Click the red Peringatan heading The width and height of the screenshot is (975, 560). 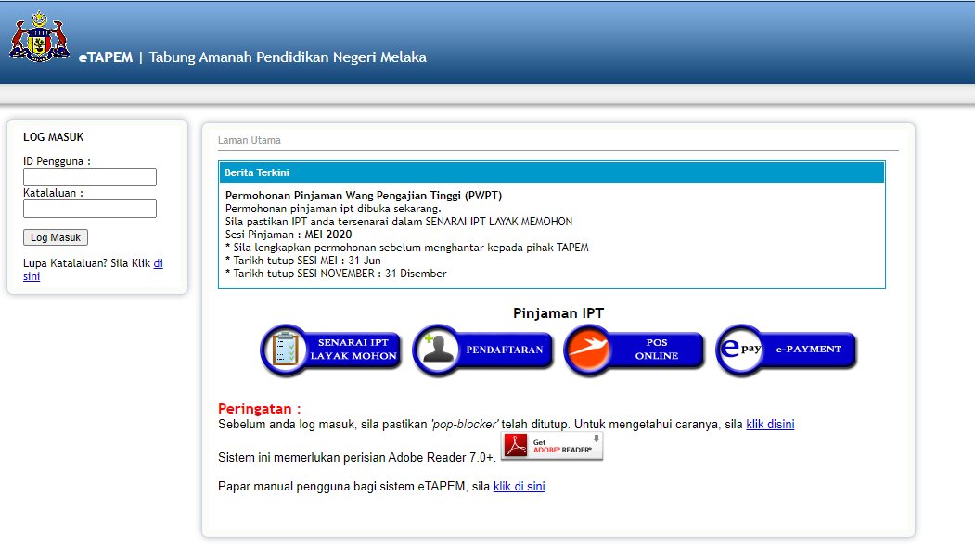coord(260,409)
